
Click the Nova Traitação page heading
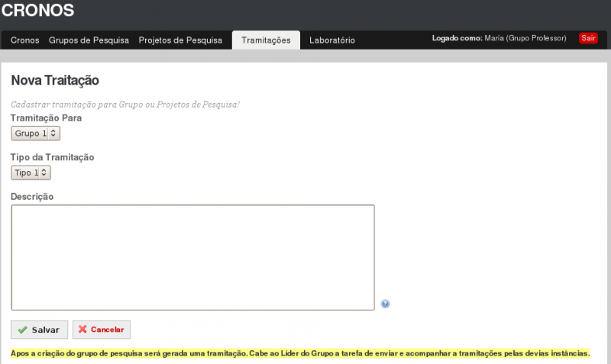click(x=55, y=80)
